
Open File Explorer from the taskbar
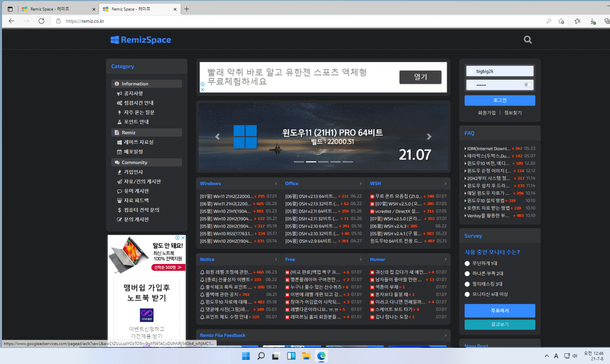coord(306,355)
